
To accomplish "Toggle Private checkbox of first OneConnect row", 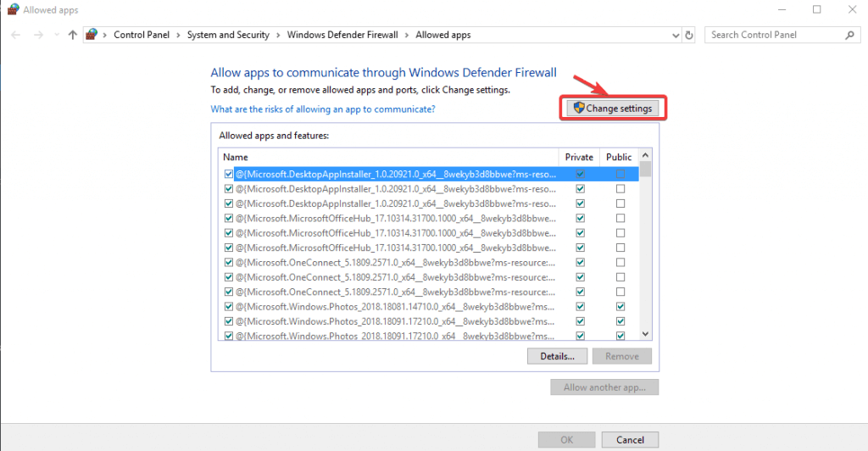I will pos(580,262).
